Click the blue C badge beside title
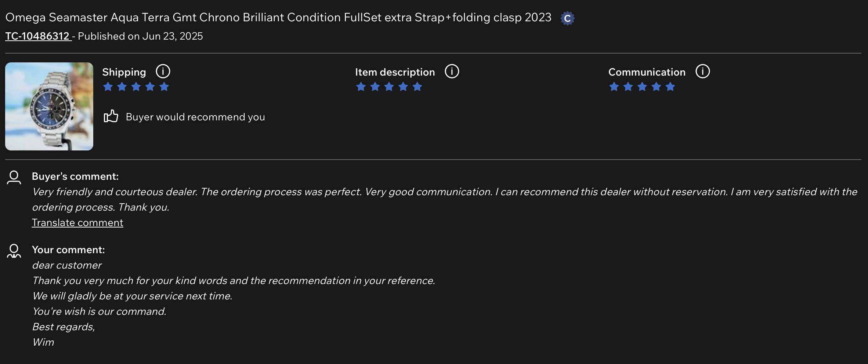The width and height of the screenshot is (868, 364). (x=567, y=18)
